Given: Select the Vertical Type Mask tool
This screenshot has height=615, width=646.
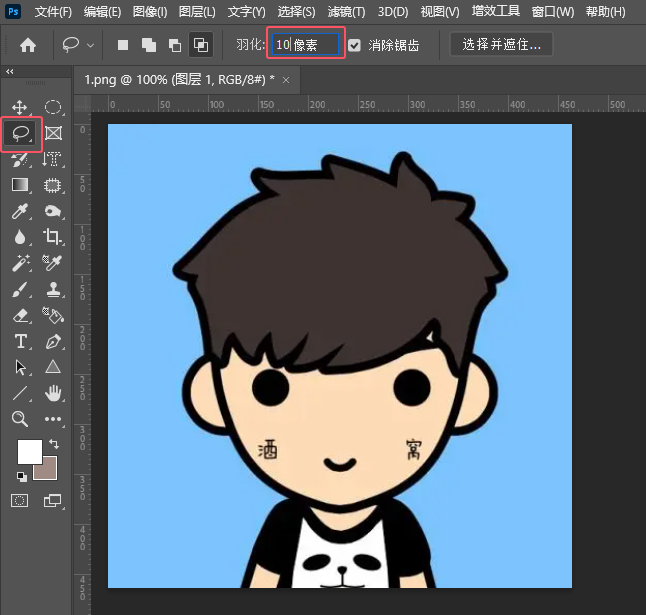Looking at the screenshot, I should (x=52, y=159).
